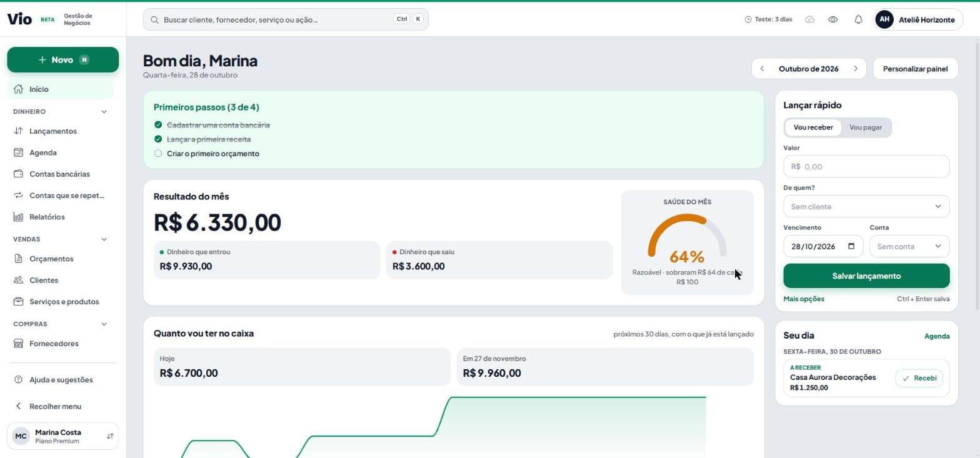Image resolution: width=980 pixels, height=458 pixels.
Task: Click Personalizar painel button
Action: [x=915, y=69]
